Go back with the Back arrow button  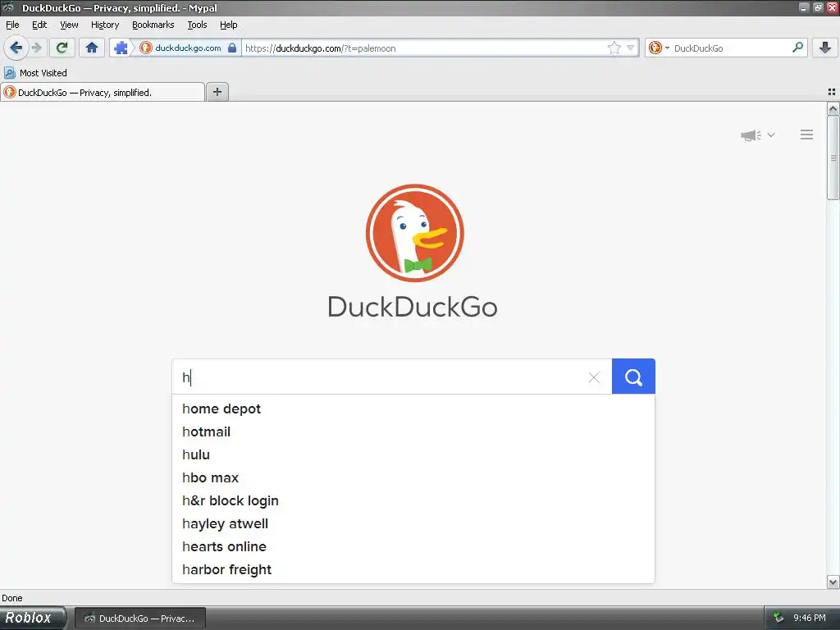[16, 48]
